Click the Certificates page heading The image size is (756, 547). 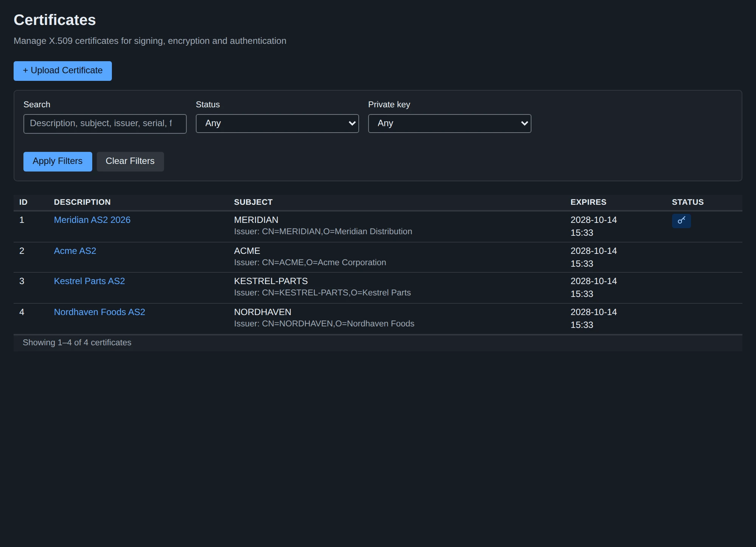coord(54,20)
